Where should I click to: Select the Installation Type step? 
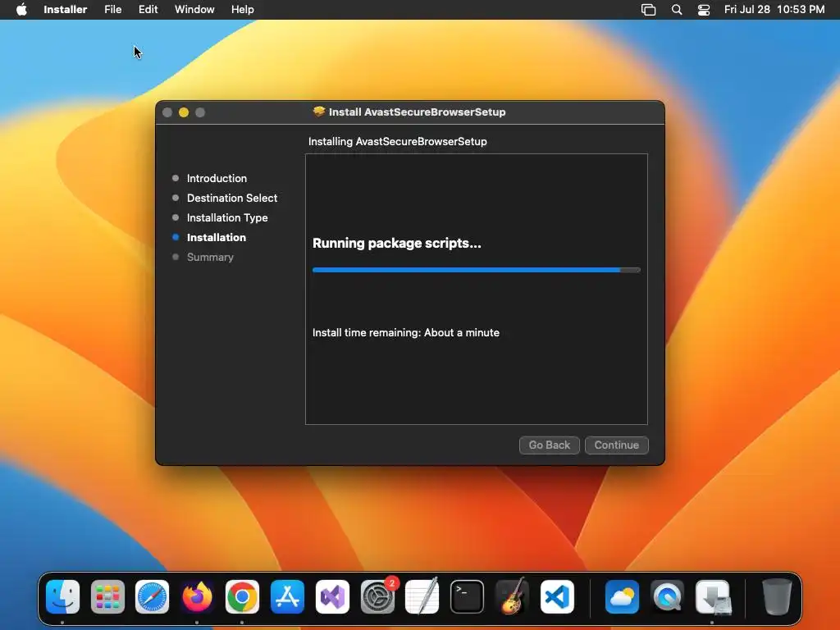pos(227,218)
